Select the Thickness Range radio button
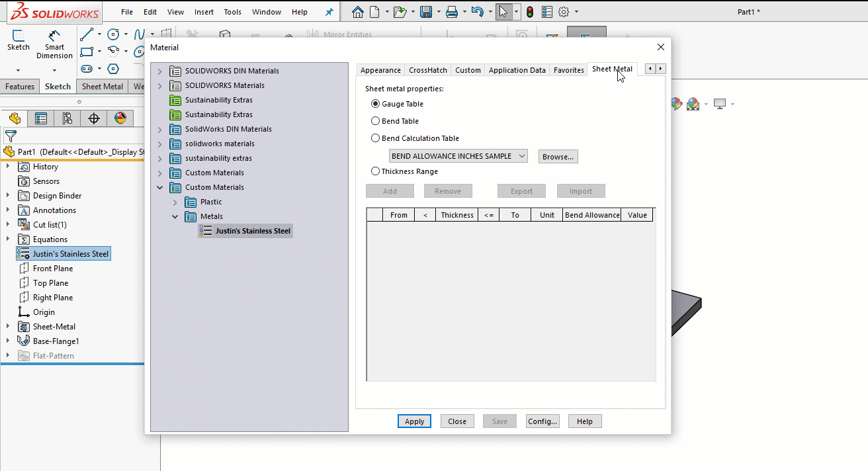Image resolution: width=868 pixels, height=471 pixels. point(376,171)
